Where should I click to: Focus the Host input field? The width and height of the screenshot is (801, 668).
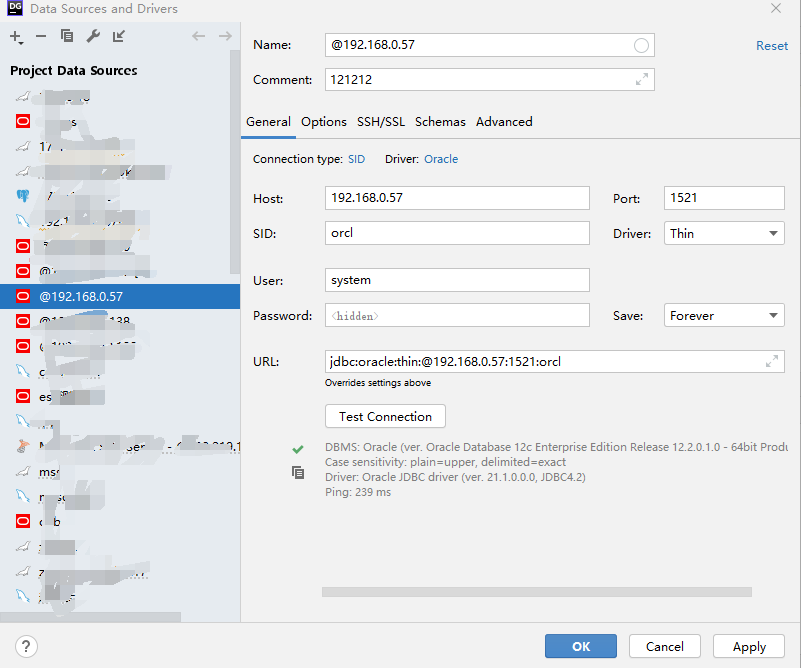point(457,198)
